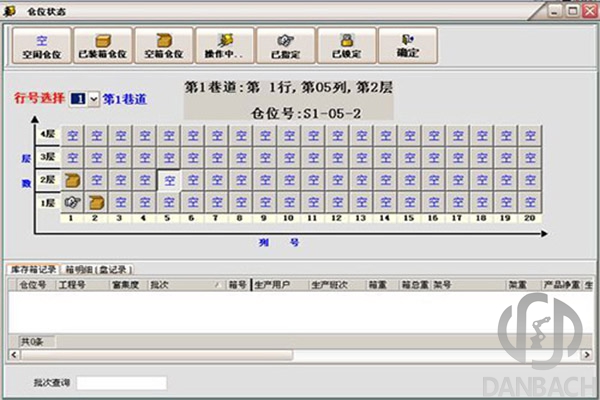Click the empty cell at column 20, layer 4

pyautogui.click(x=531, y=134)
